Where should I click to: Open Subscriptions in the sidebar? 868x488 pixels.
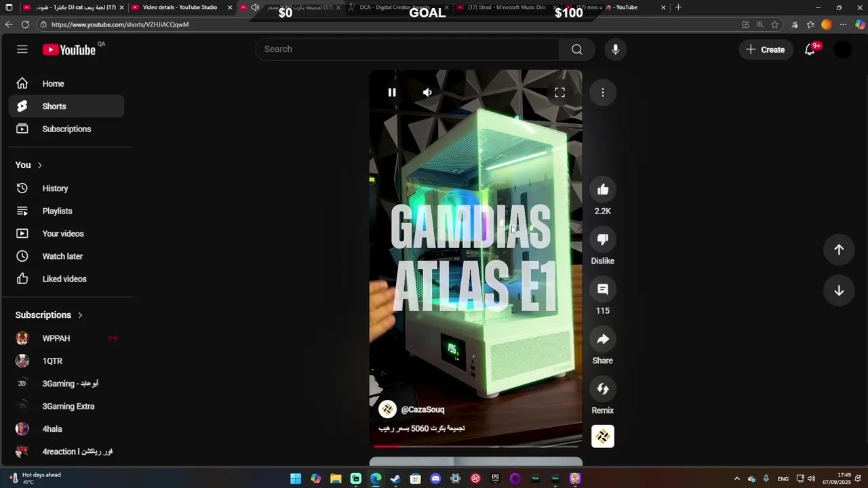pyautogui.click(x=66, y=129)
